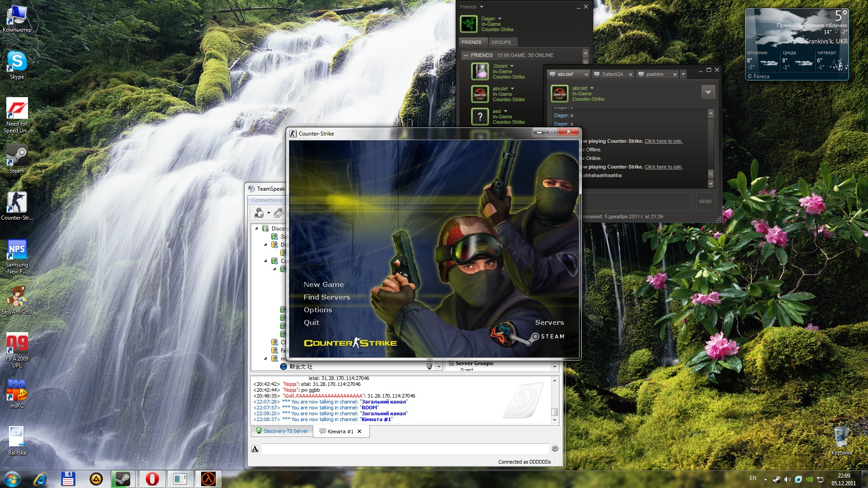The height and width of the screenshot is (488, 868).
Task: Click Dager's Razer avatar in the Friends window
Action: tap(469, 24)
